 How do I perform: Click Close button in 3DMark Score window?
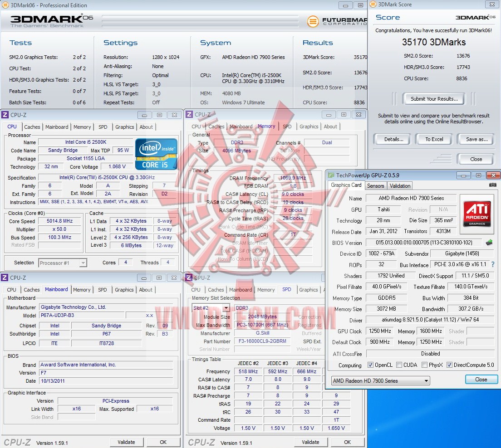pos(476,159)
